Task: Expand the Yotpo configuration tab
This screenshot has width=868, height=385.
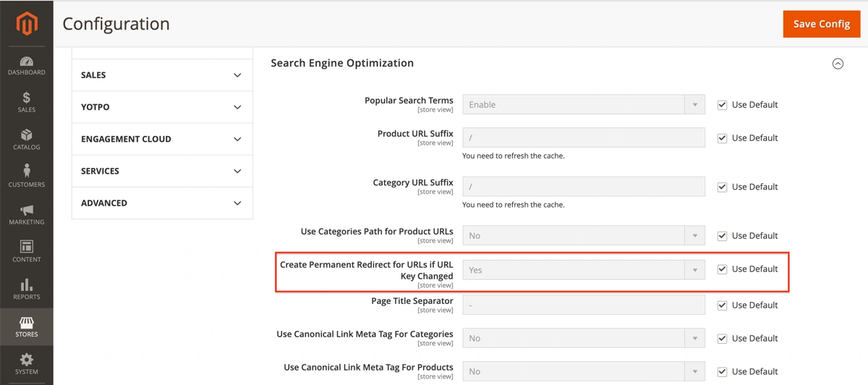Action: (x=162, y=107)
